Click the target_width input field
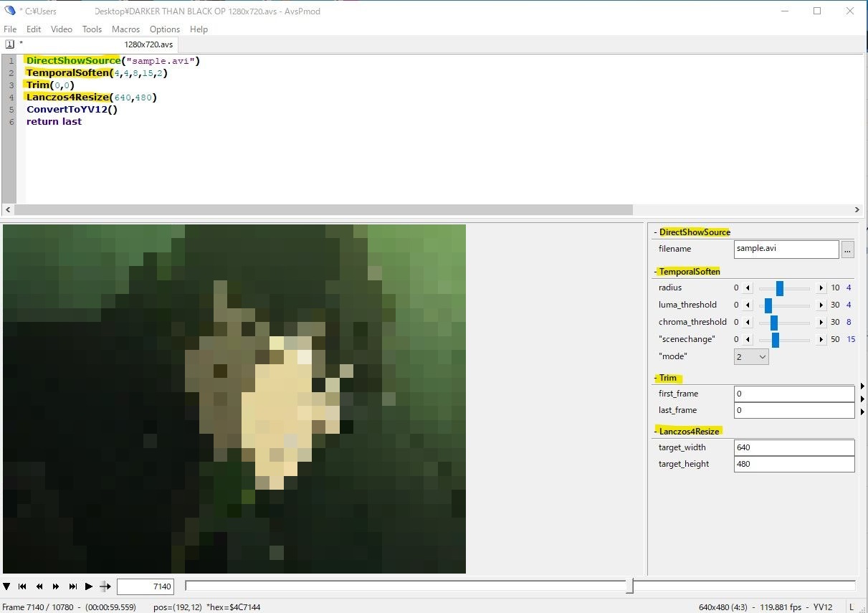The height and width of the screenshot is (613, 868). click(x=794, y=448)
